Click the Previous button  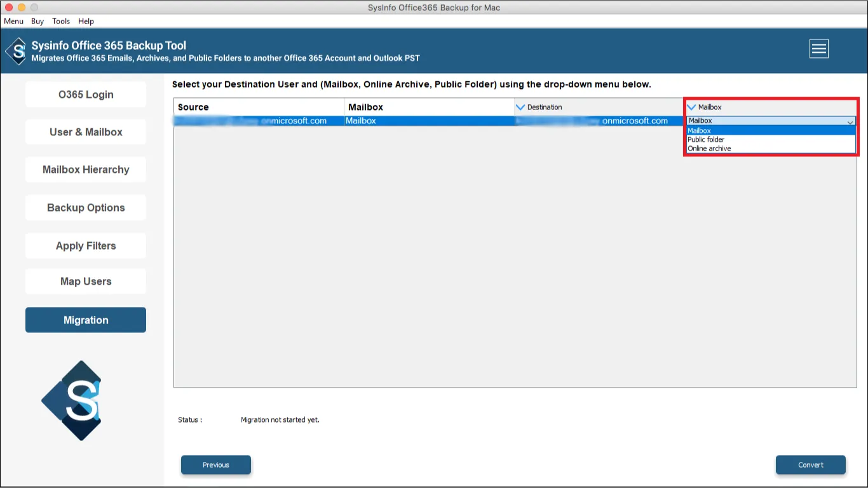(x=216, y=465)
